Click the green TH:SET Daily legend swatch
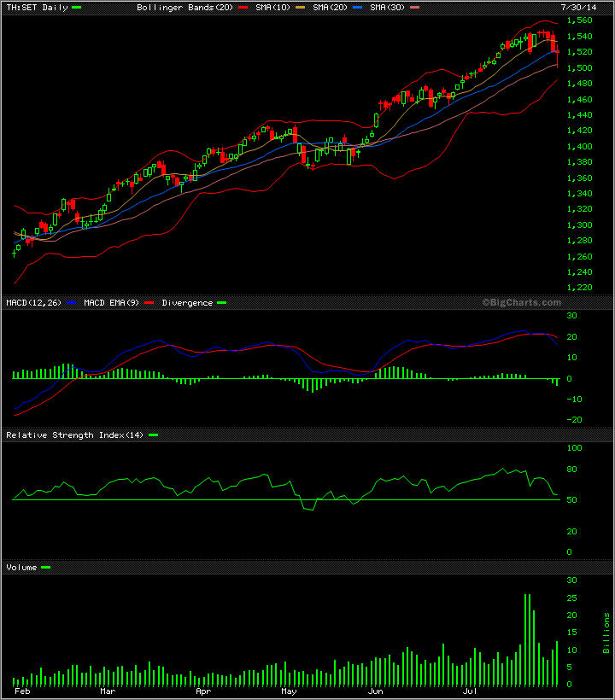Screen dimensions: 615x700 coord(76,8)
